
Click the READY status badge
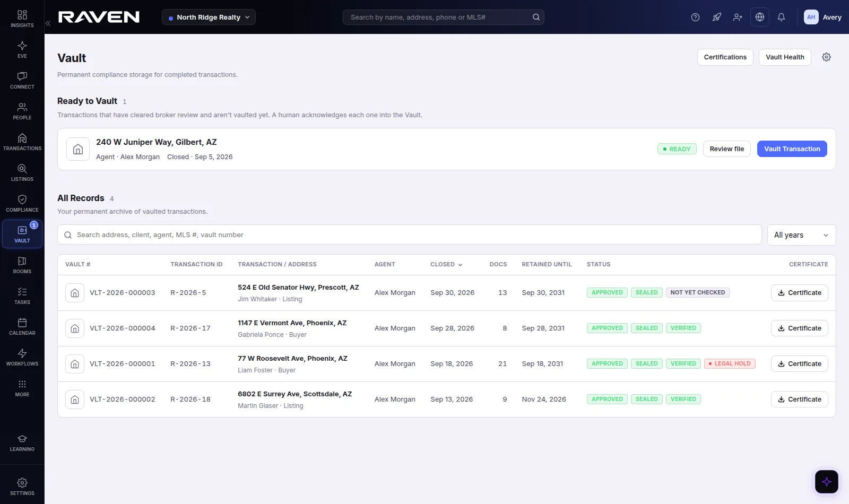coord(677,149)
